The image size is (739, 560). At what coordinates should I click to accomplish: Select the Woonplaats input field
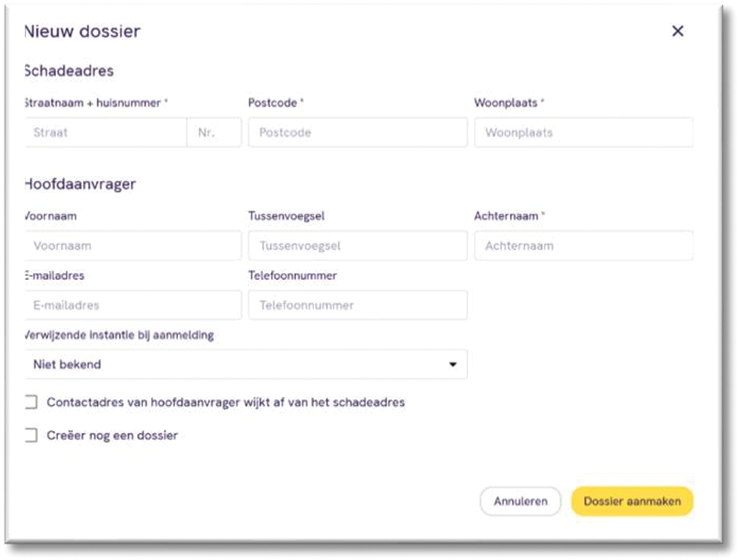click(584, 132)
